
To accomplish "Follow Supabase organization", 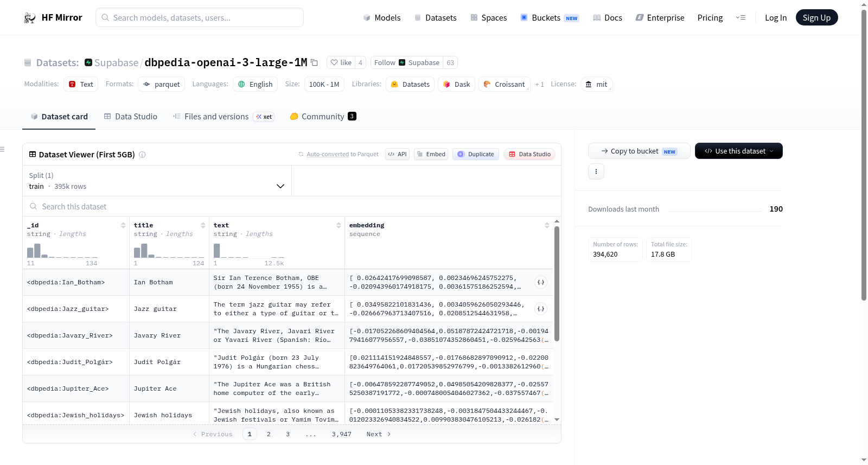I will click(406, 62).
